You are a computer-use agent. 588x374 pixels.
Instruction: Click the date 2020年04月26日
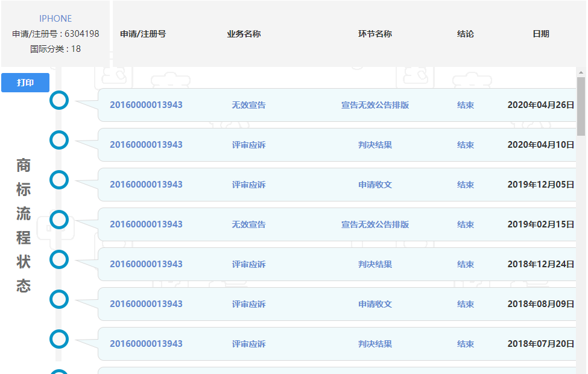click(541, 105)
